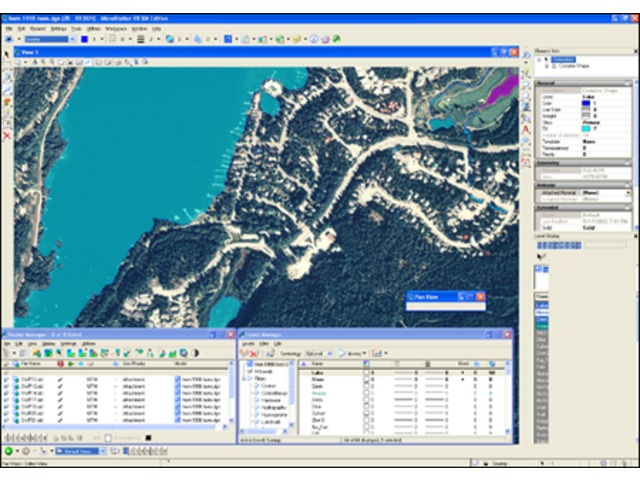Viewport: 640px width, 480px height.
Task: Click the red delete icon in Level Manager
Action: click(x=255, y=353)
